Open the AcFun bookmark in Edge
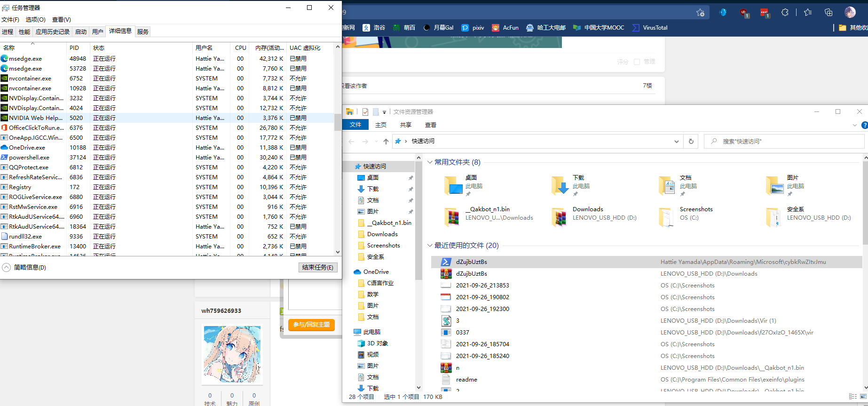 pyautogui.click(x=505, y=28)
